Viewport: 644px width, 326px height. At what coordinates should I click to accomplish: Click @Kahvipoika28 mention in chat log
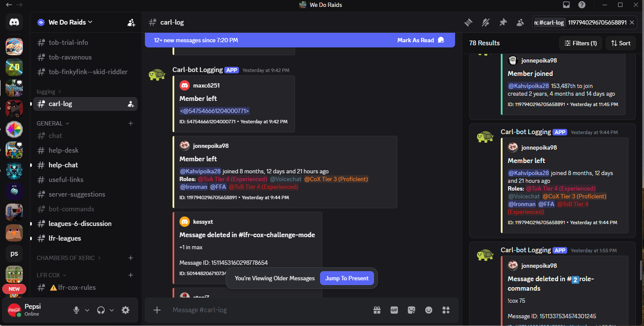pos(200,171)
